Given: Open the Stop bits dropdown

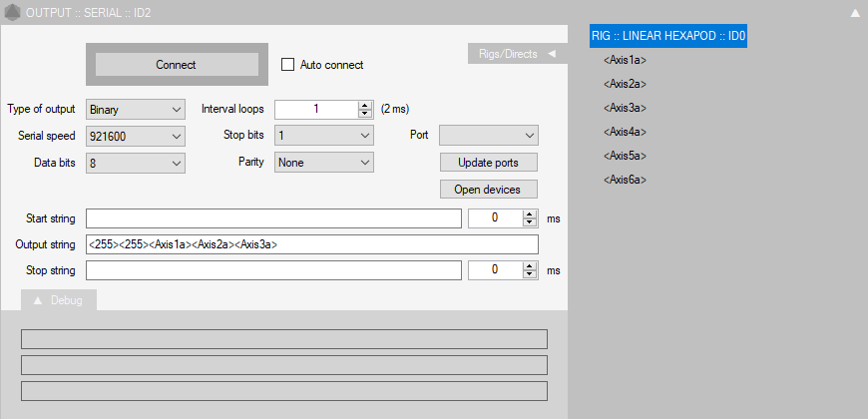Looking at the screenshot, I should point(324,136).
